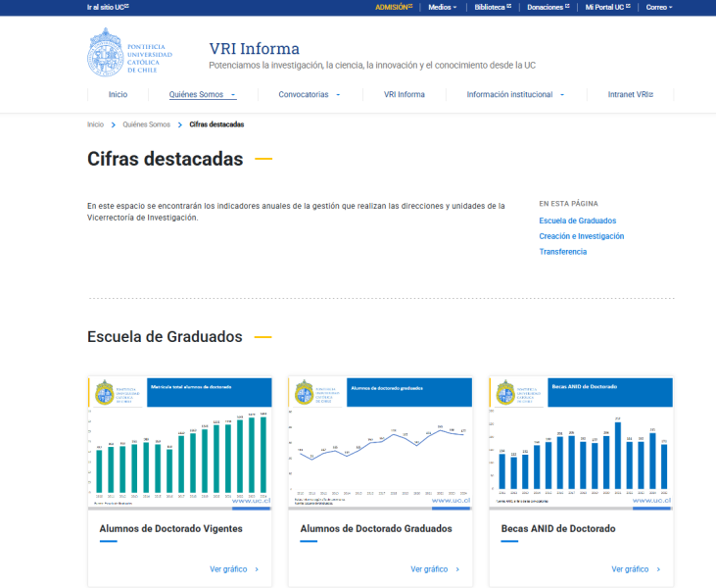Jump to Creación e Investigación section

point(581,236)
